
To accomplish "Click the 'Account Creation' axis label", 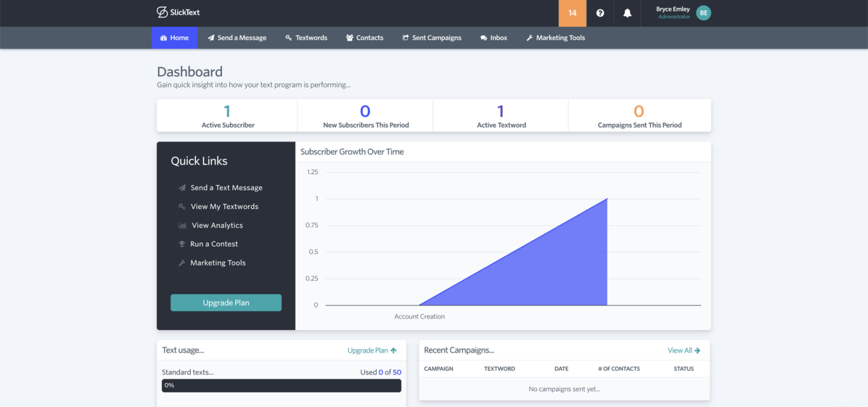I will pyautogui.click(x=420, y=316).
